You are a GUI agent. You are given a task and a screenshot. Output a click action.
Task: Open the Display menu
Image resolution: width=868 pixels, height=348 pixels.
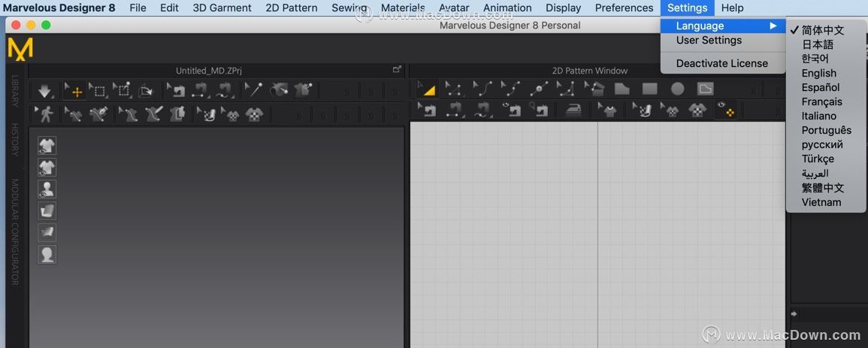pyautogui.click(x=563, y=8)
